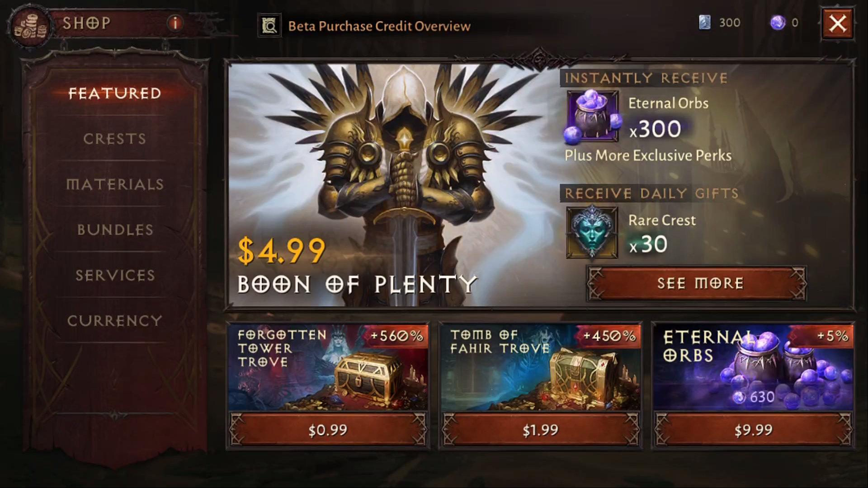Open the Beta Purchase Credit Overview link
The height and width of the screenshot is (488, 868).
379,26
